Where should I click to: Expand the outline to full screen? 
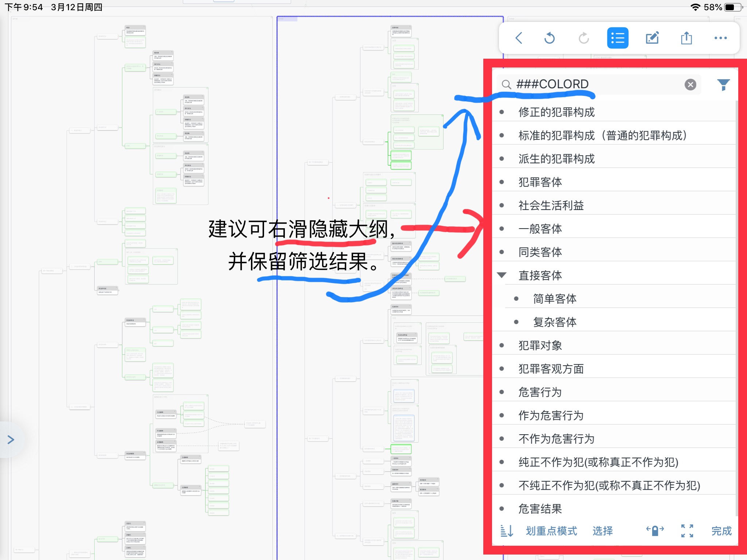(x=687, y=531)
